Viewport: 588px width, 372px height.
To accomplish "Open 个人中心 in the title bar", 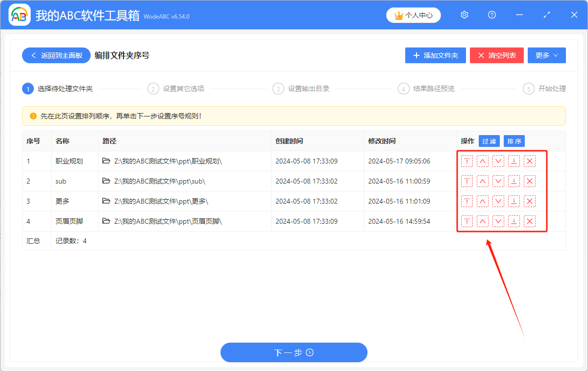I will coord(413,15).
